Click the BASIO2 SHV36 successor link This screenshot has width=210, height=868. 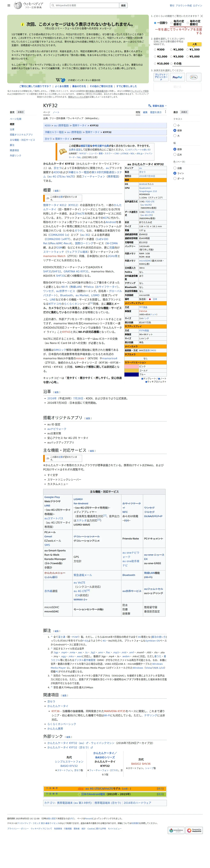click(141, 764)
